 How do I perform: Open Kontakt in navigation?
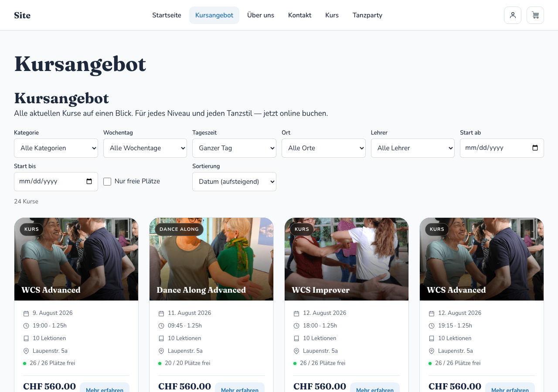pyautogui.click(x=299, y=15)
